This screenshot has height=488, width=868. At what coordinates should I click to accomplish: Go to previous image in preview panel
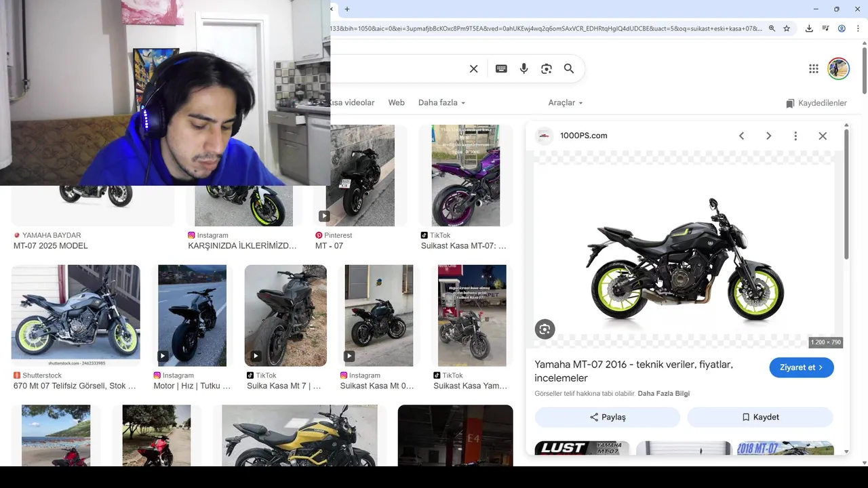tap(741, 136)
